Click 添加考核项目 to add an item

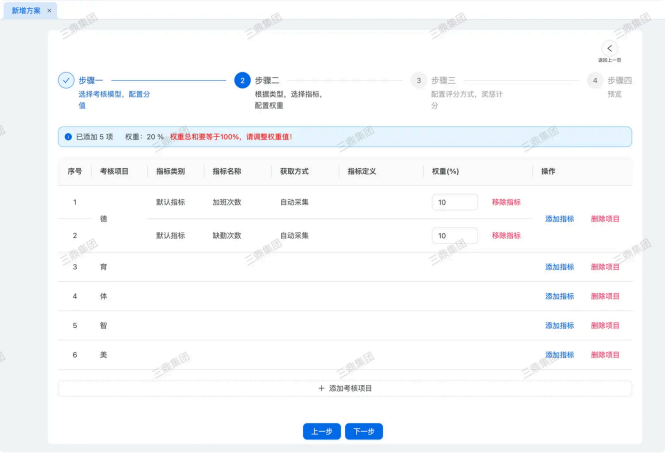(345, 388)
